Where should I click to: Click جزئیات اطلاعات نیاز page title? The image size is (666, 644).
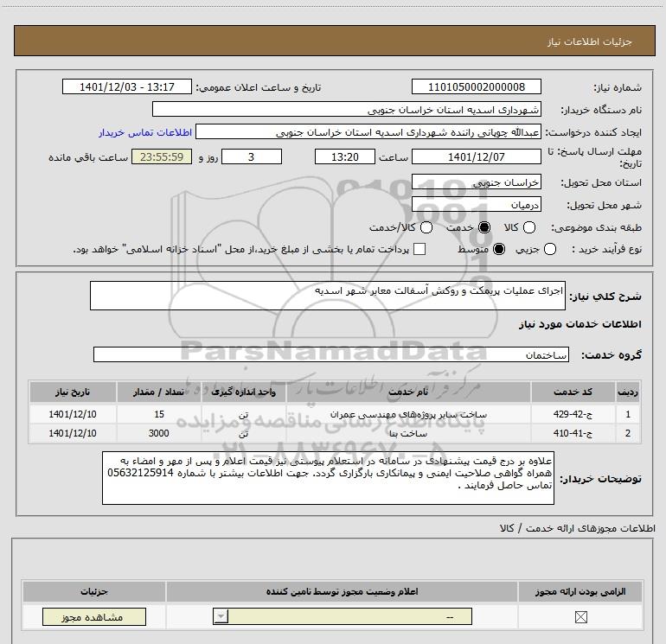pos(589,41)
